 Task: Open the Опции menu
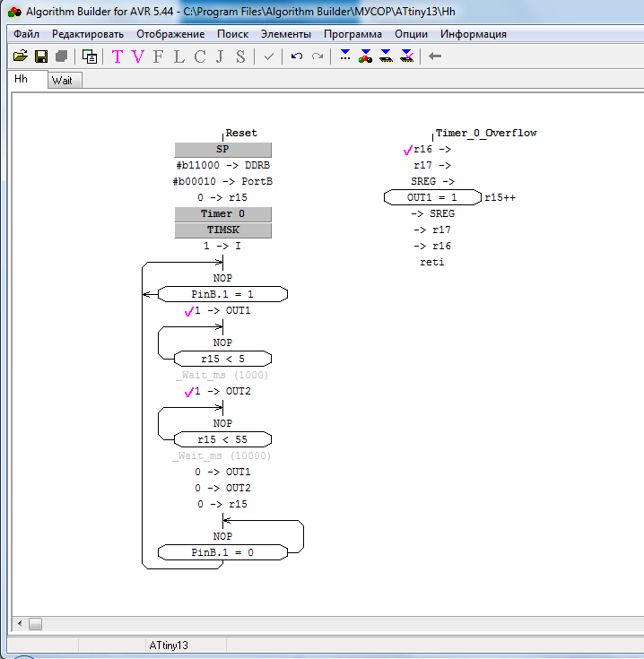411,34
